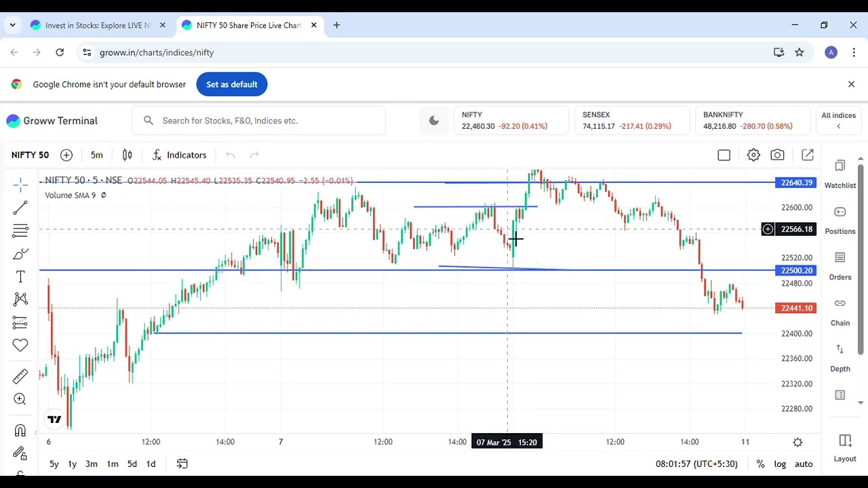Open the tab search dropdown arrow
The width and height of the screenshot is (868, 488).
(x=12, y=25)
